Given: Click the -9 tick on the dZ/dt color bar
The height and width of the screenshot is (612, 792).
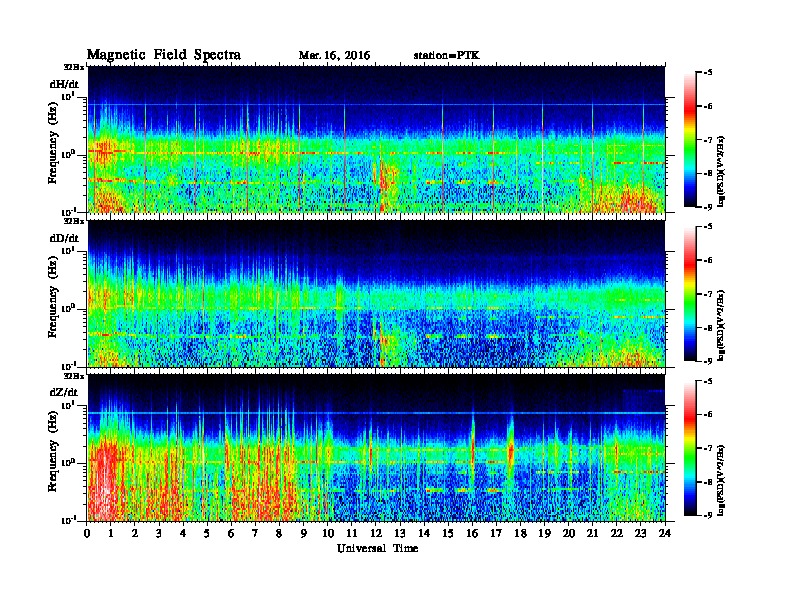Looking at the screenshot, I should 708,515.
